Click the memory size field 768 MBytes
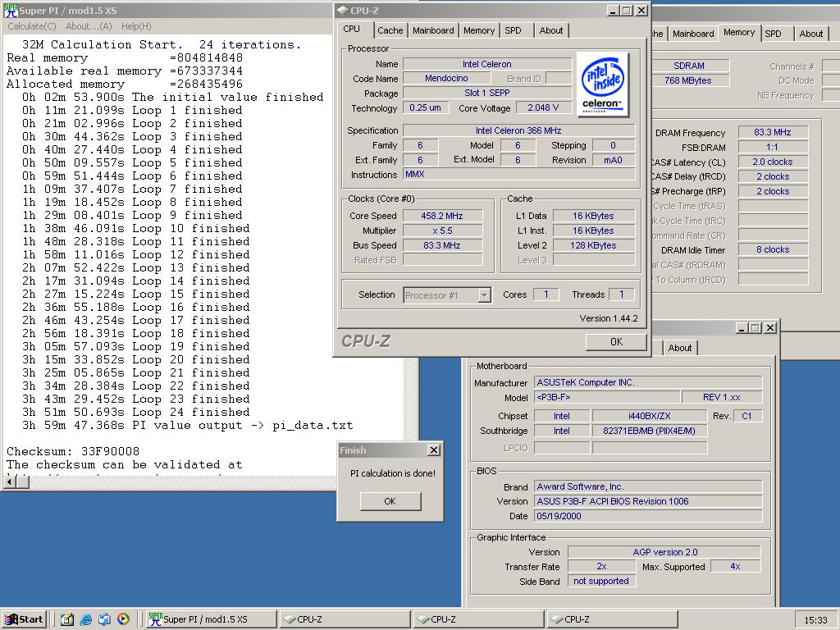The image size is (840, 630). pos(690,81)
